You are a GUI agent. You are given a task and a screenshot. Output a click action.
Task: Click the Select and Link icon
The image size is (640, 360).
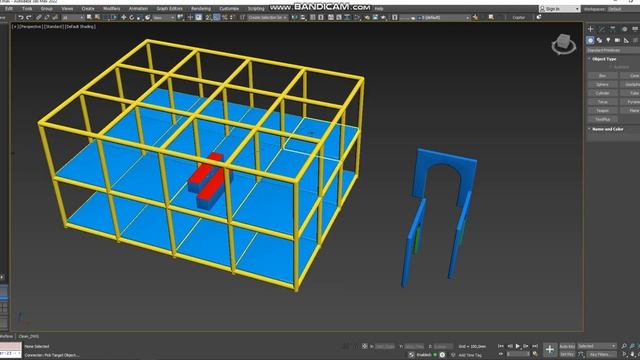[39, 18]
